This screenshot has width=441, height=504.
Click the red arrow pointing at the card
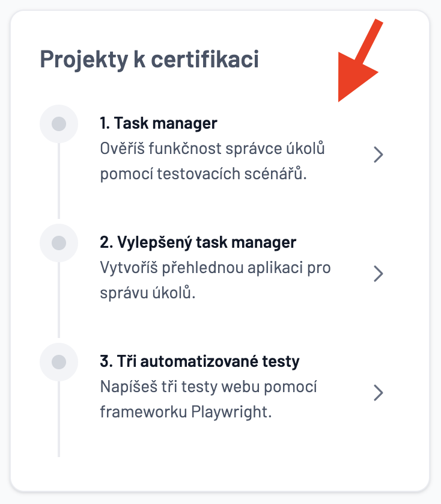(360, 60)
